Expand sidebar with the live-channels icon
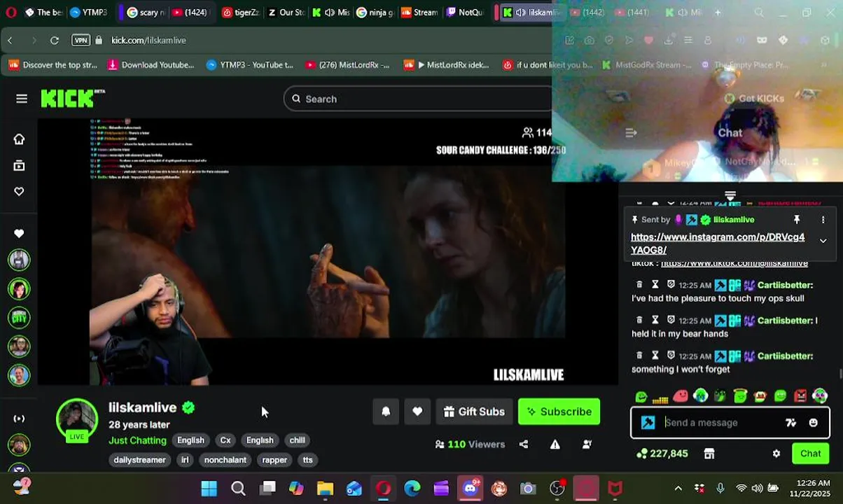 coord(19,419)
